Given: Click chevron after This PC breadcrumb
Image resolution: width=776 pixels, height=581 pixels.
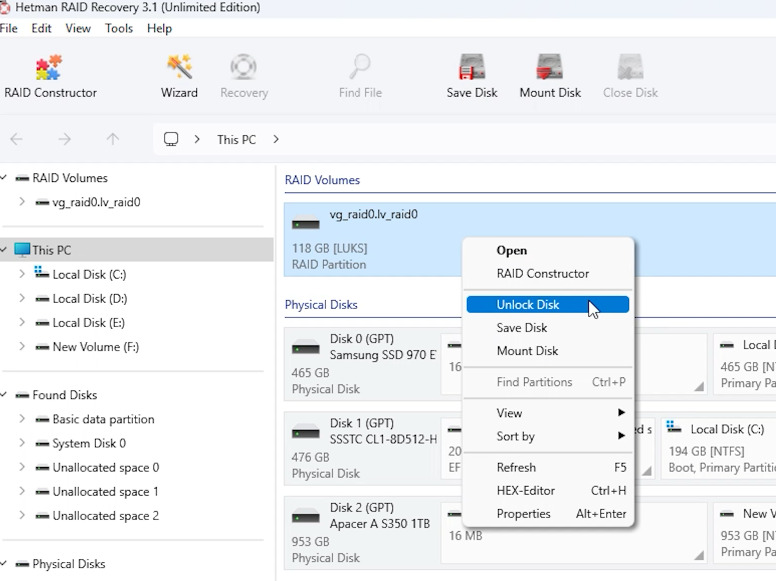Looking at the screenshot, I should click(x=276, y=140).
